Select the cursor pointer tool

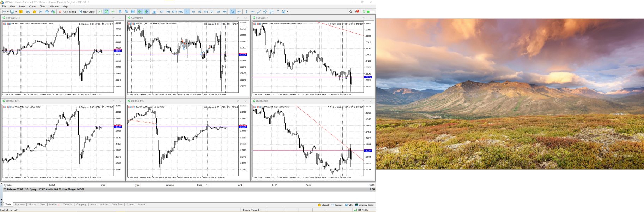(x=233, y=12)
